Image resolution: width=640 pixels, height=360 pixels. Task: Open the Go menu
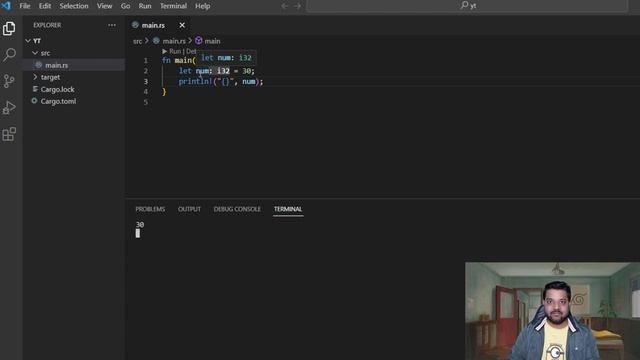(x=125, y=6)
